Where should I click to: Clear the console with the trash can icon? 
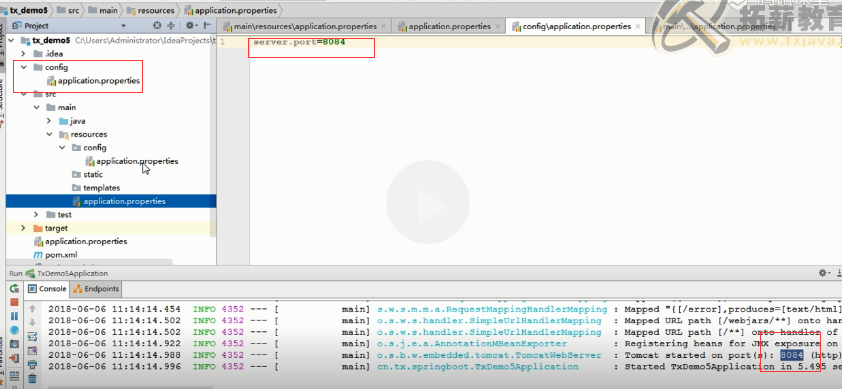[x=32, y=378]
